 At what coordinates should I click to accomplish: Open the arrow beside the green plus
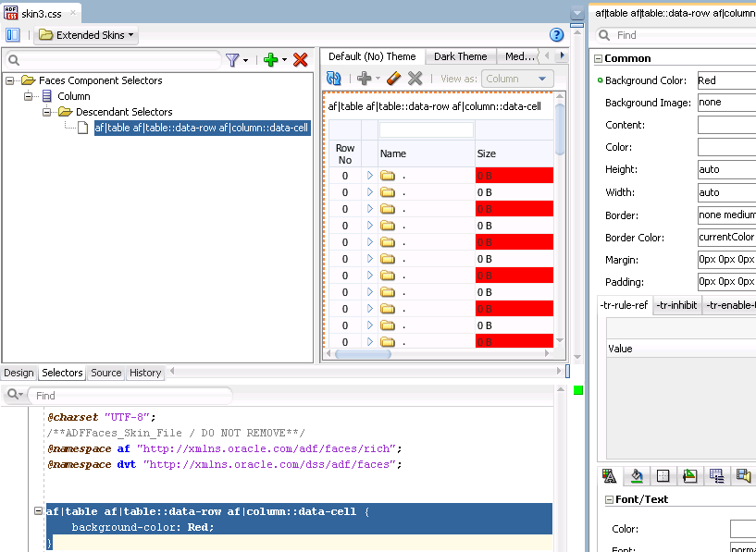coord(284,60)
